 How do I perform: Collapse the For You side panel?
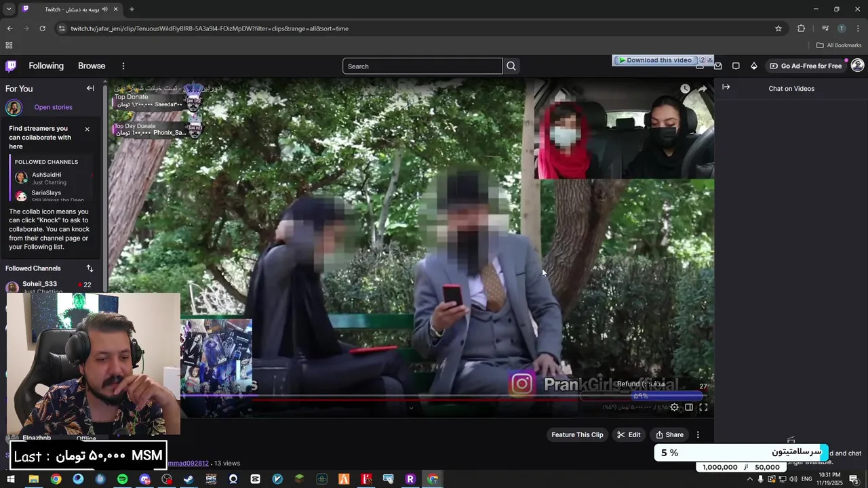pyautogui.click(x=90, y=88)
